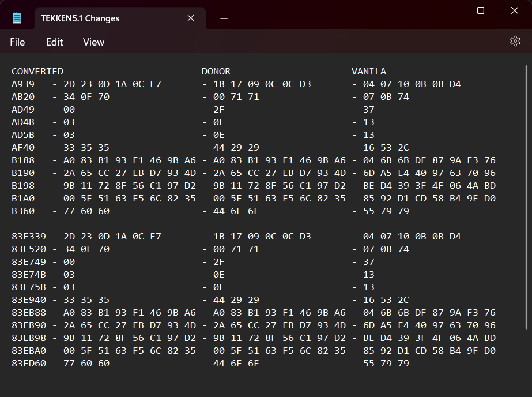This screenshot has height=397, width=532.
Task: Open the View menu
Action: (93, 42)
